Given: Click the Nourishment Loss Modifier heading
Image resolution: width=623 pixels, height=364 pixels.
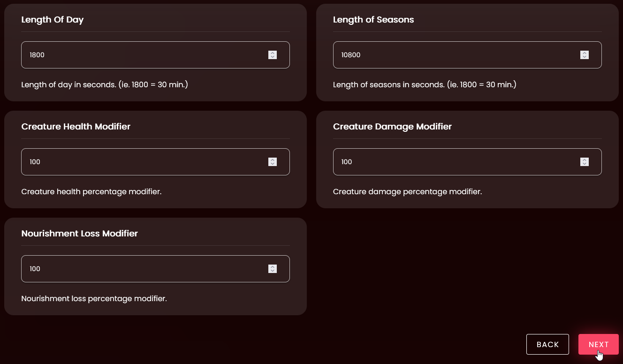Looking at the screenshot, I should (80, 234).
